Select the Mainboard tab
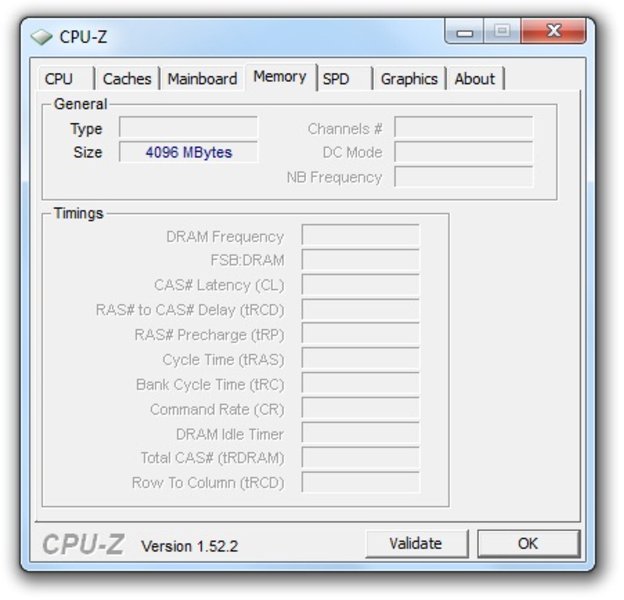Screen dimensions: 624x600 tap(203, 79)
